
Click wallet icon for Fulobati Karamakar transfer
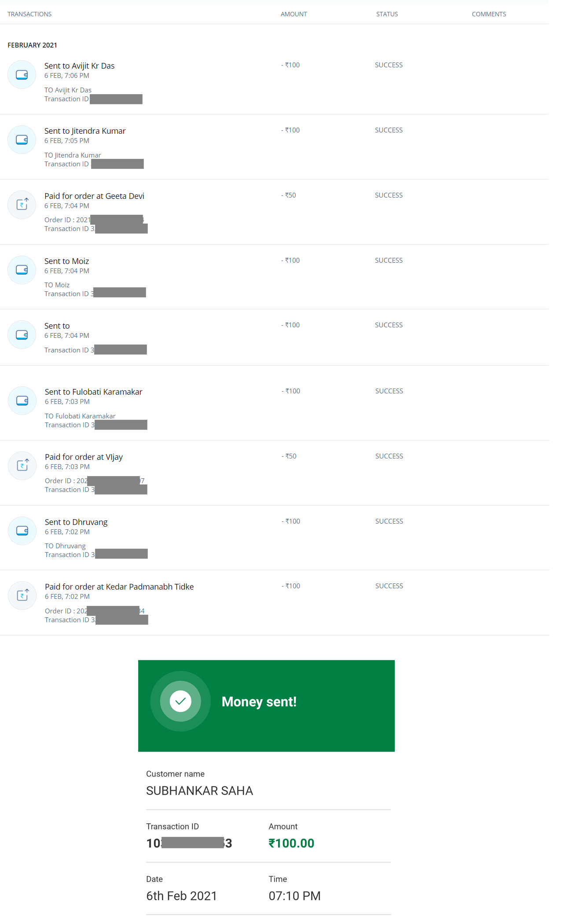point(22,400)
